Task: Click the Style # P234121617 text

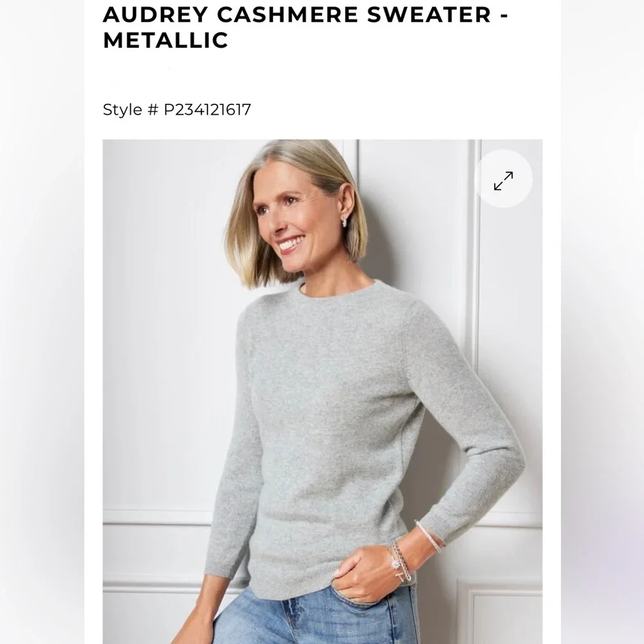Action: tap(176, 109)
